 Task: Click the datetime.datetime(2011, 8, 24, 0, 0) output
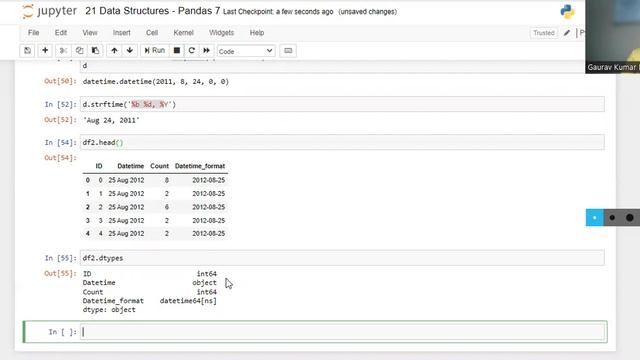156,82
